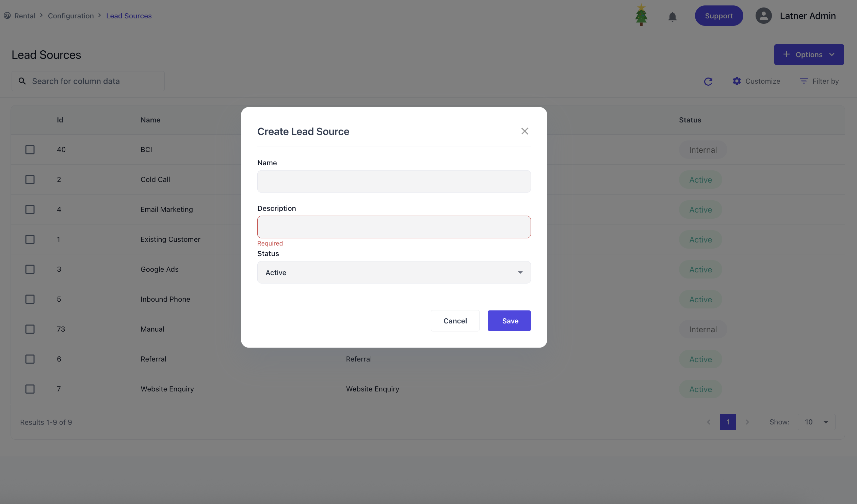Tick the Website Enquiry row checkbox
857x504 pixels.
[x=30, y=389]
